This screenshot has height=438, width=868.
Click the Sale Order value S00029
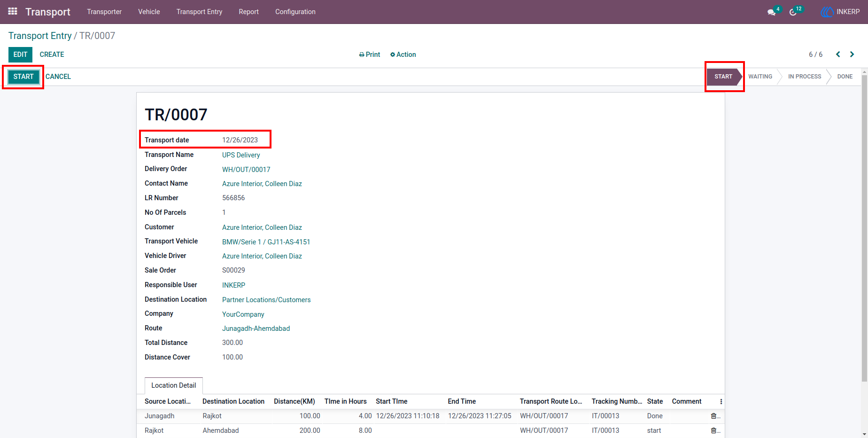[x=233, y=270]
